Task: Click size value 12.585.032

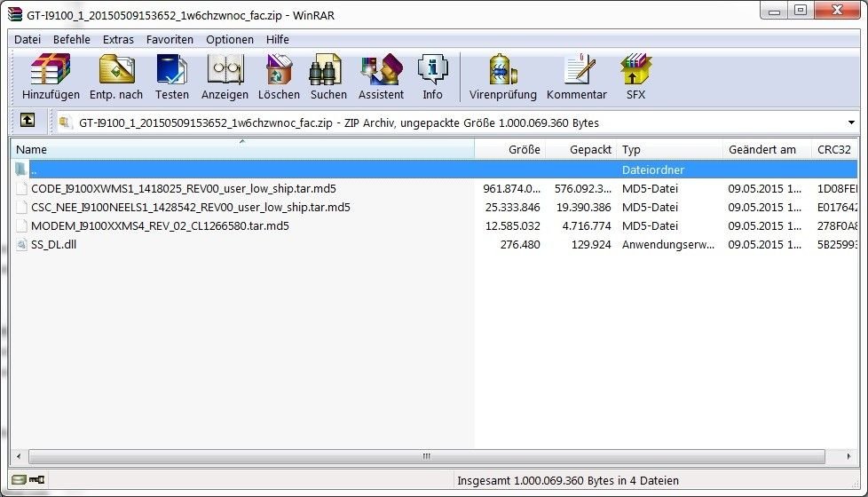Action: pos(513,225)
